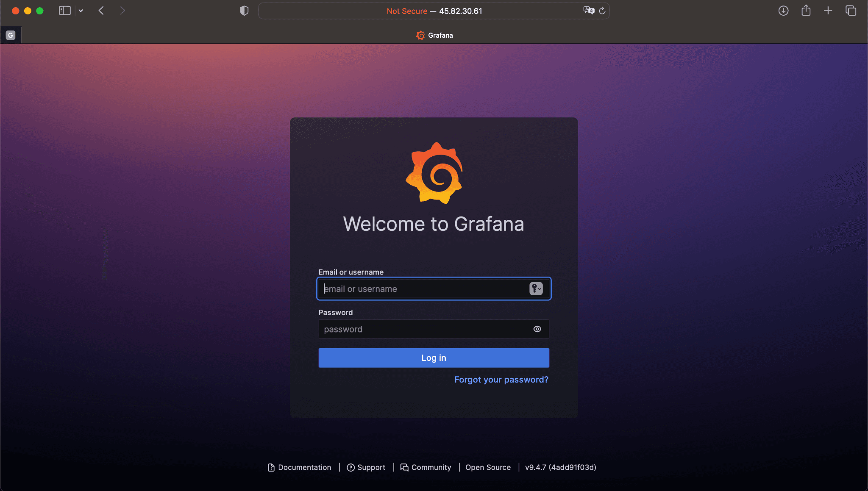Close the Safari window

(16, 11)
